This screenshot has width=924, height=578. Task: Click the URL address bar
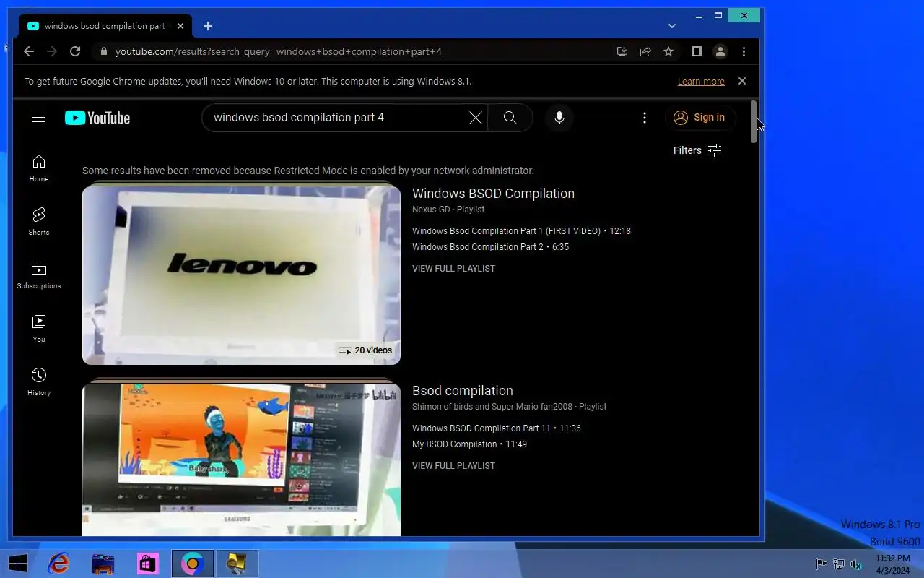point(354,51)
